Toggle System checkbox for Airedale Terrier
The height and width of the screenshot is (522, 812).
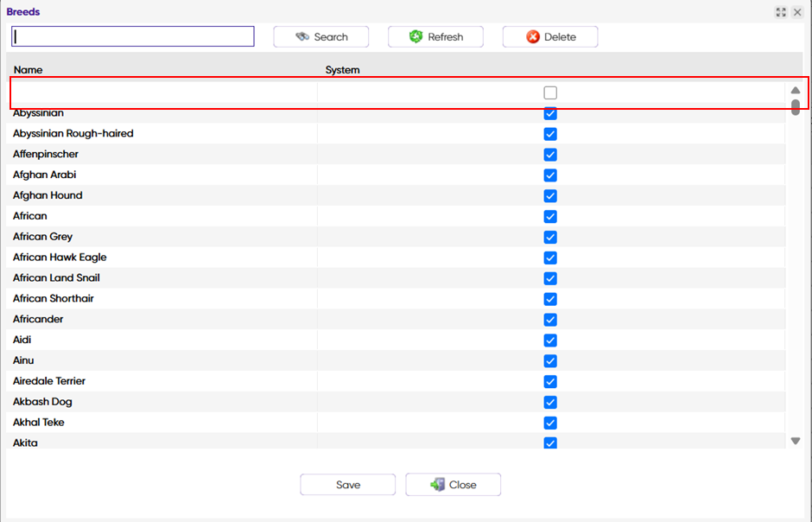[x=550, y=382]
